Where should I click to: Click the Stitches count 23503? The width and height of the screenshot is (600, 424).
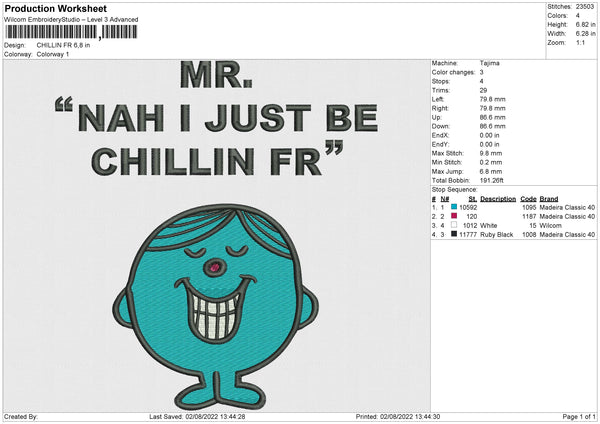pyautogui.click(x=585, y=5)
